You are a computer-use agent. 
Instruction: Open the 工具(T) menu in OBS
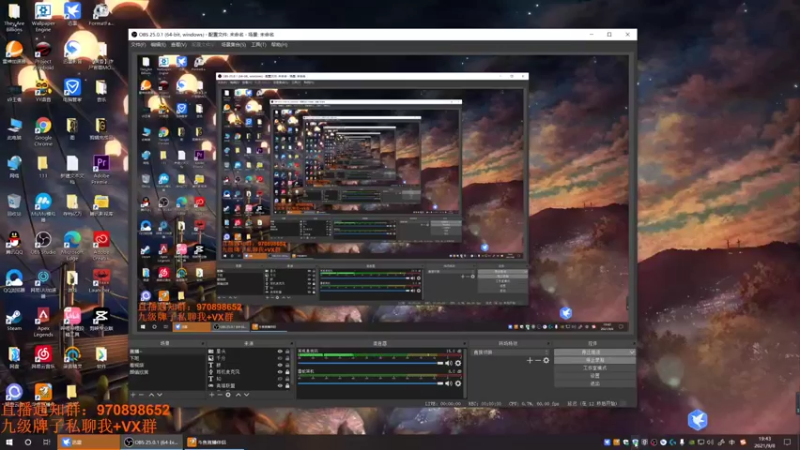coord(258,45)
